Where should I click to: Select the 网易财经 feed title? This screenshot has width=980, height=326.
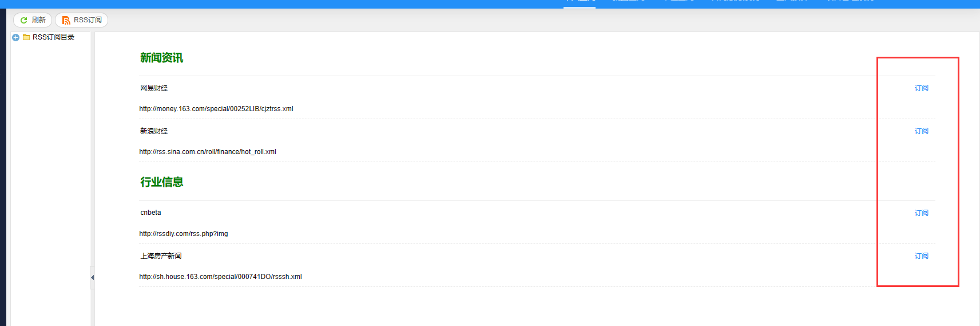coord(154,88)
